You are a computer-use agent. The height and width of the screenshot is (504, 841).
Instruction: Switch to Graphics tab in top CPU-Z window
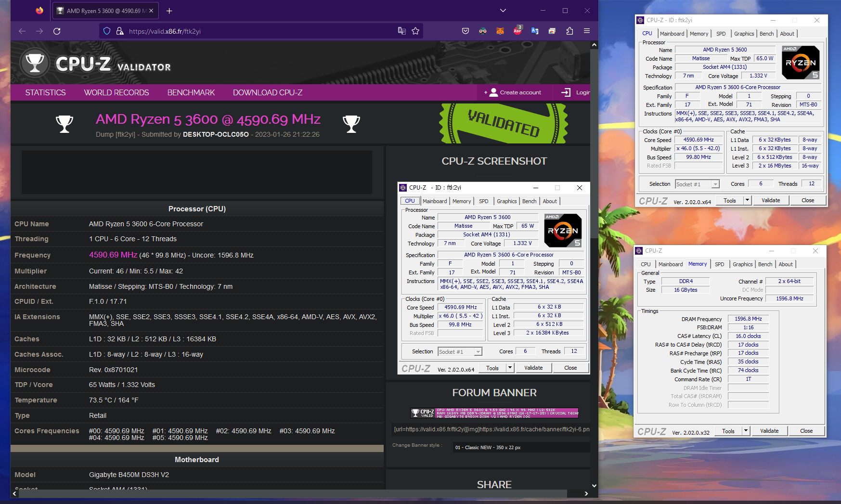744,34
